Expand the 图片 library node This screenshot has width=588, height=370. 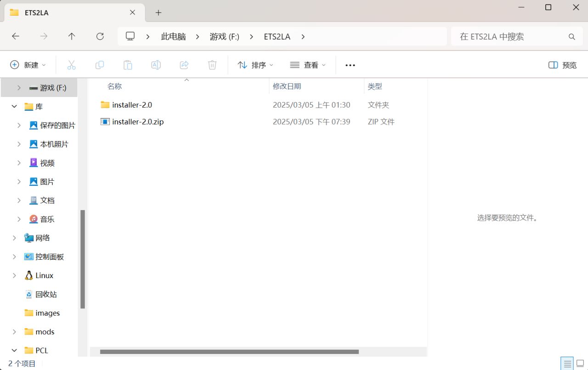pyautogui.click(x=19, y=182)
